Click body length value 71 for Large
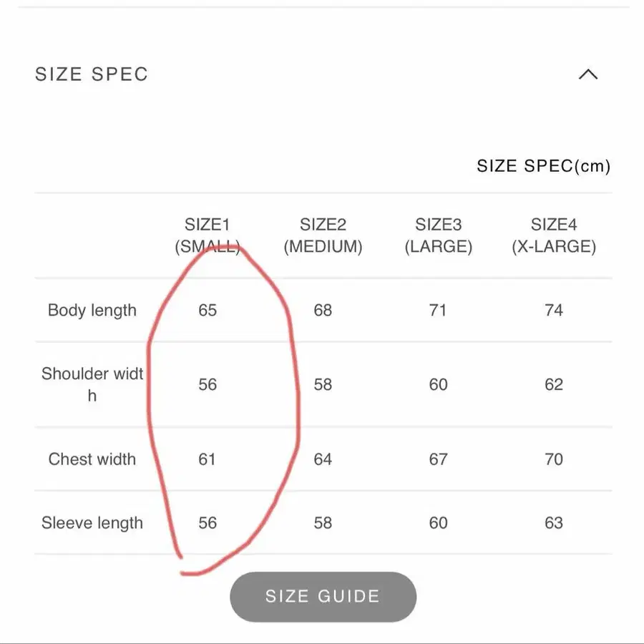Viewport: 644px width, 644px height. pos(438,311)
